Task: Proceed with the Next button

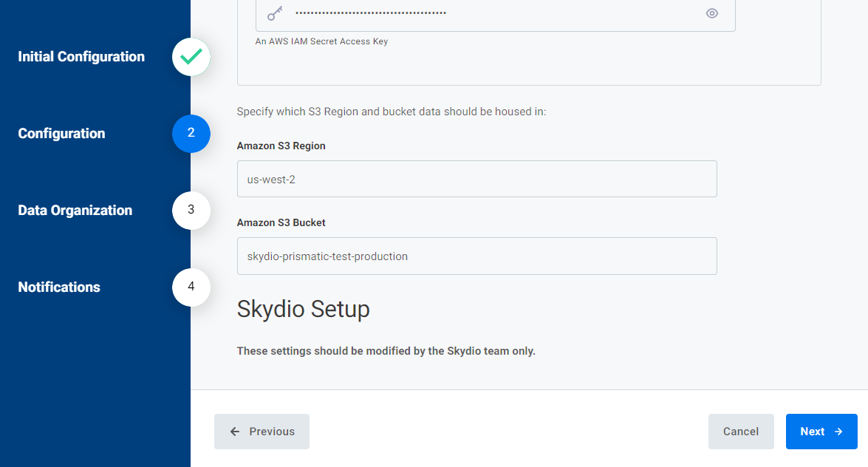Action: (821, 432)
